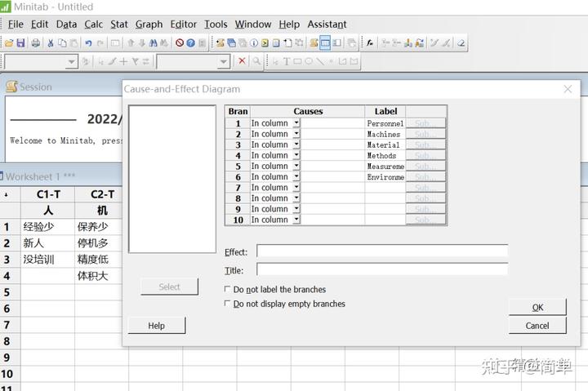Viewport: 588px width, 391px height.
Task: Click the Methods label cell
Action: click(385, 155)
